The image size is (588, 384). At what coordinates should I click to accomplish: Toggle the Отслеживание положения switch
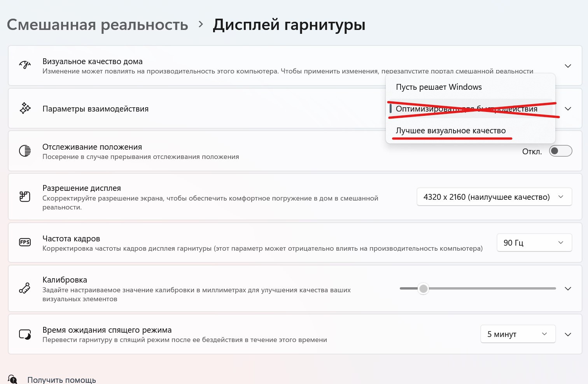tap(560, 151)
